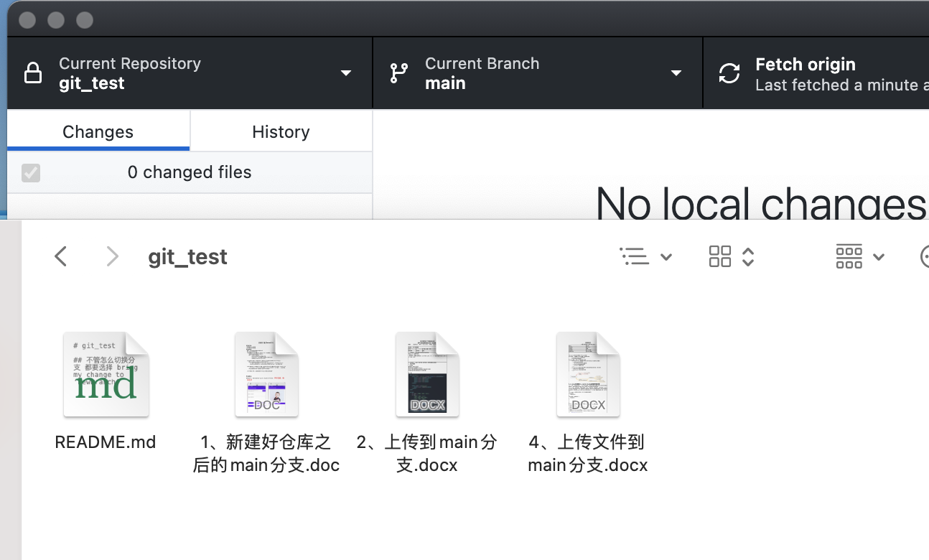Toggle the checkbox above the changed files list
The height and width of the screenshot is (560, 929).
point(30,172)
